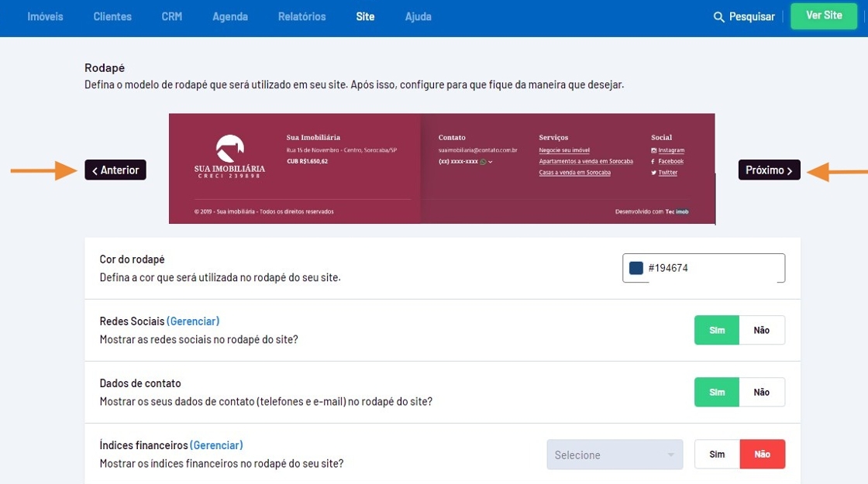This screenshot has width=868, height=484.
Task: Enable Sim for Redes Sociais
Action: click(717, 330)
